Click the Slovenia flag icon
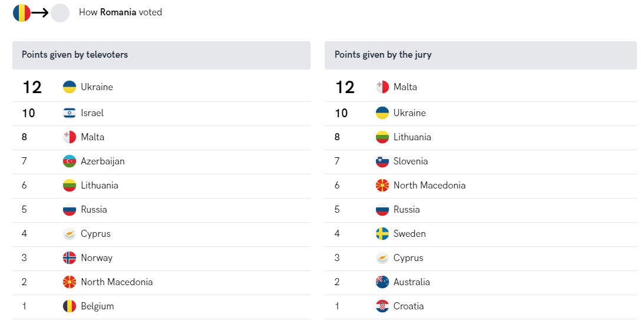This screenshot has width=644, height=327. click(382, 161)
